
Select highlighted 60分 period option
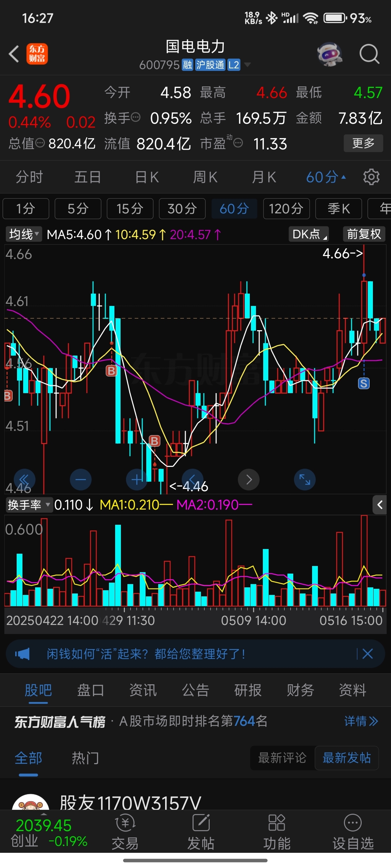[234, 209]
